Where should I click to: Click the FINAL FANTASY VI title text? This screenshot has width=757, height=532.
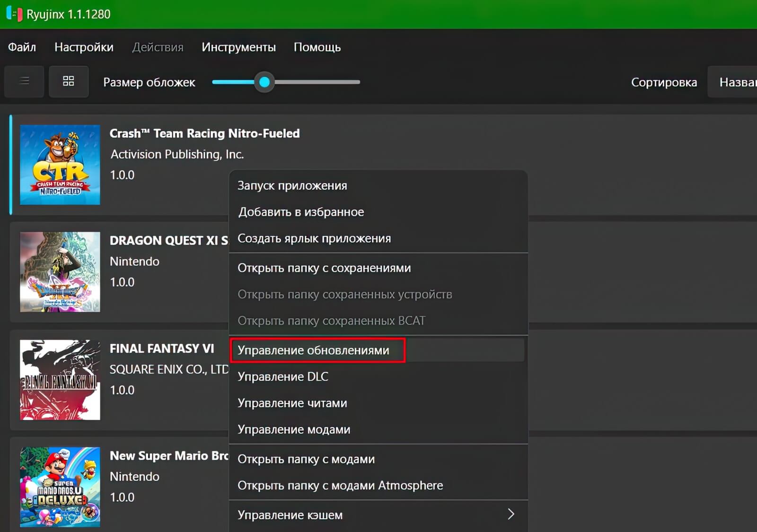[x=162, y=349]
